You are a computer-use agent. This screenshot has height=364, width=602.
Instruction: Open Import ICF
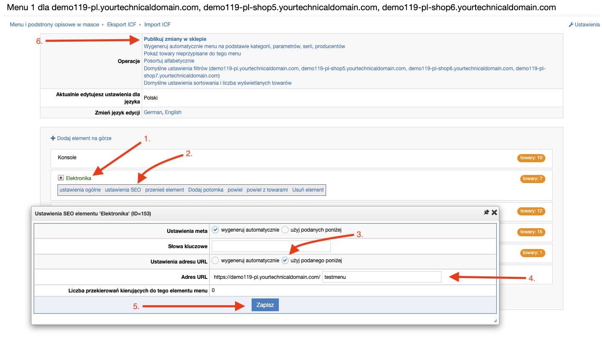(x=158, y=25)
